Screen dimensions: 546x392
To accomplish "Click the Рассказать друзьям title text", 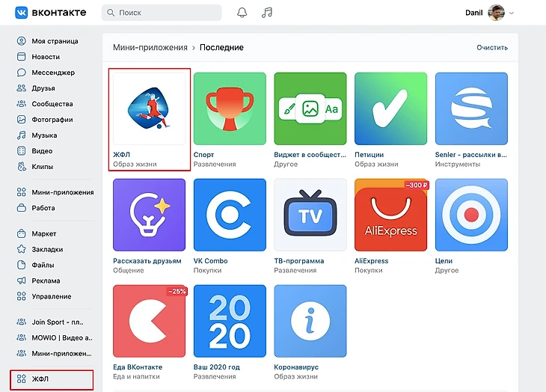I will pyautogui.click(x=147, y=261).
